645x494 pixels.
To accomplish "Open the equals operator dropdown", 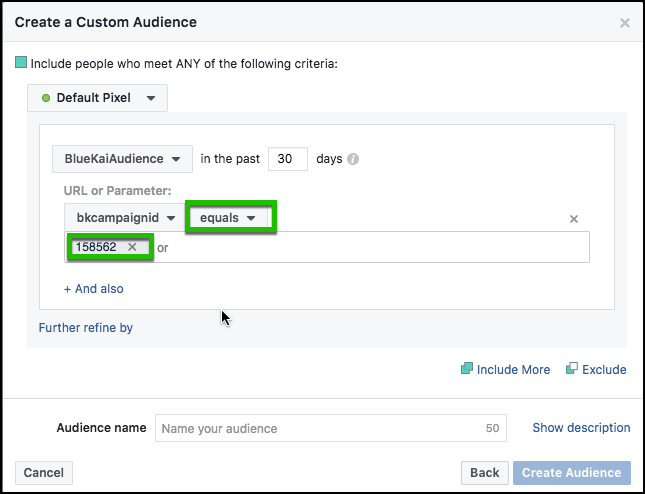I will [228, 218].
